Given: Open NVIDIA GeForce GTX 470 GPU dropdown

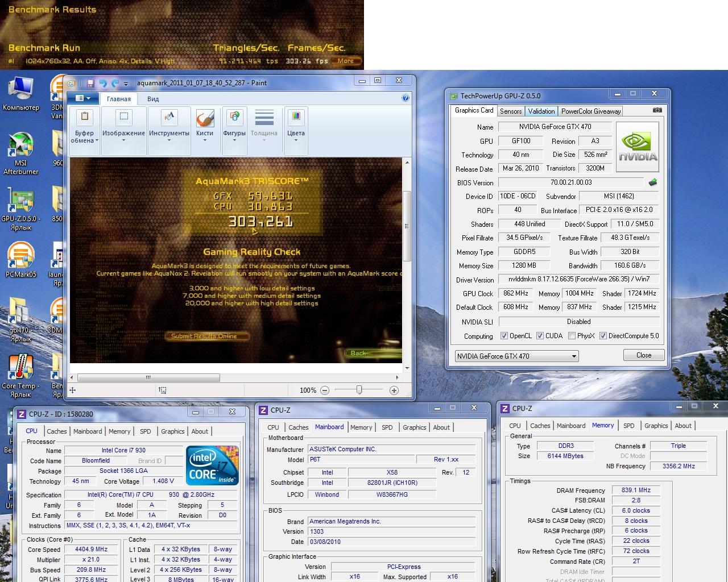Looking at the screenshot, I should 516,356.
